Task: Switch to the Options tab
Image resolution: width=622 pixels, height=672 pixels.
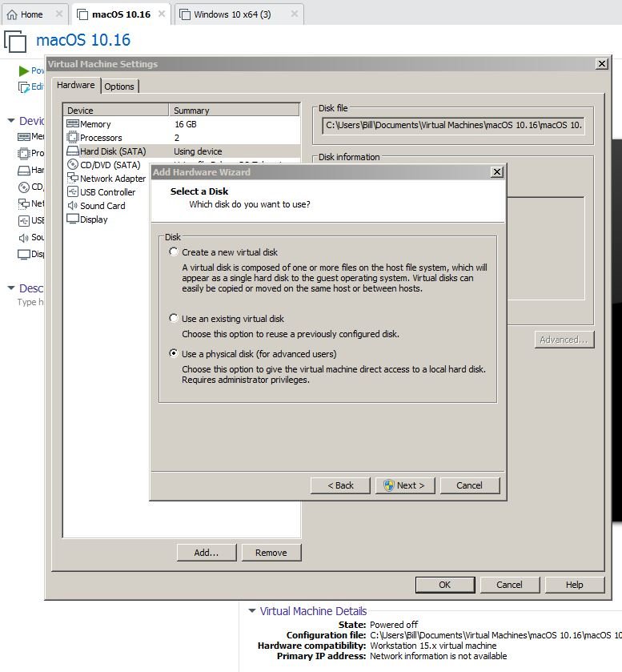Action: pos(119,87)
